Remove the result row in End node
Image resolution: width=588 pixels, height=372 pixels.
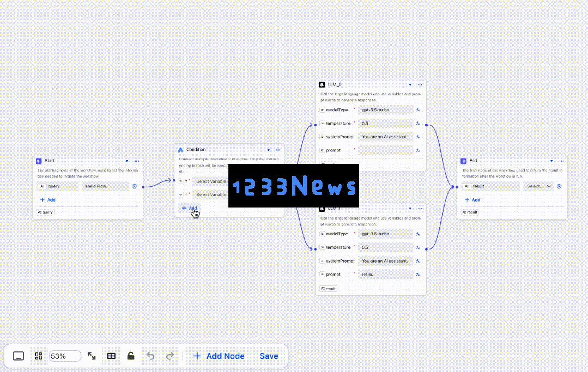559,186
